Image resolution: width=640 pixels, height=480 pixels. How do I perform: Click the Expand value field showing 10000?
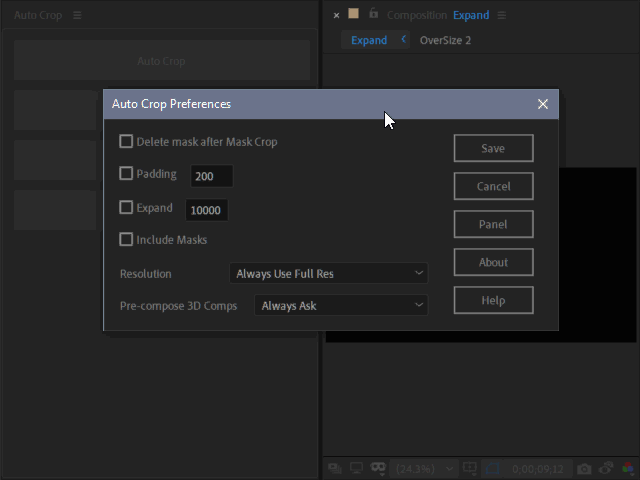tap(207, 210)
